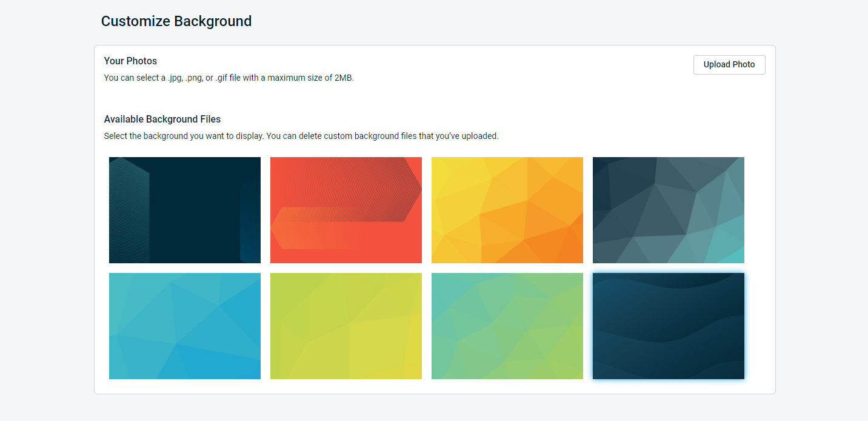Click the Your Photos section title
868x421 pixels.
click(x=130, y=61)
